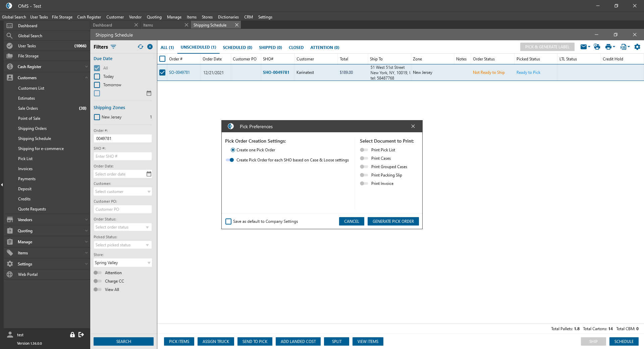The width and height of the screenshot is (644, 349).
Task: Open the Order Date calendar picker icon
Action: point(149,174)
